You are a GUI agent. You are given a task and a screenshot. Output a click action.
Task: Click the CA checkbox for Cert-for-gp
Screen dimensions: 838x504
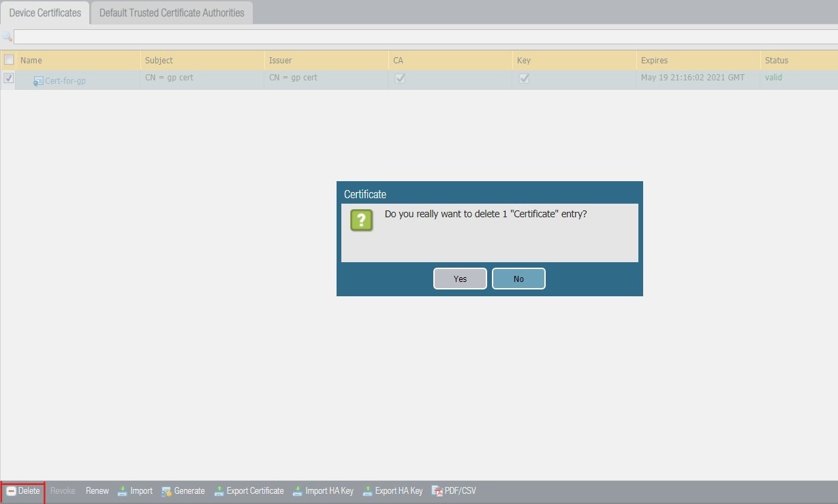(x=400, y=78)
